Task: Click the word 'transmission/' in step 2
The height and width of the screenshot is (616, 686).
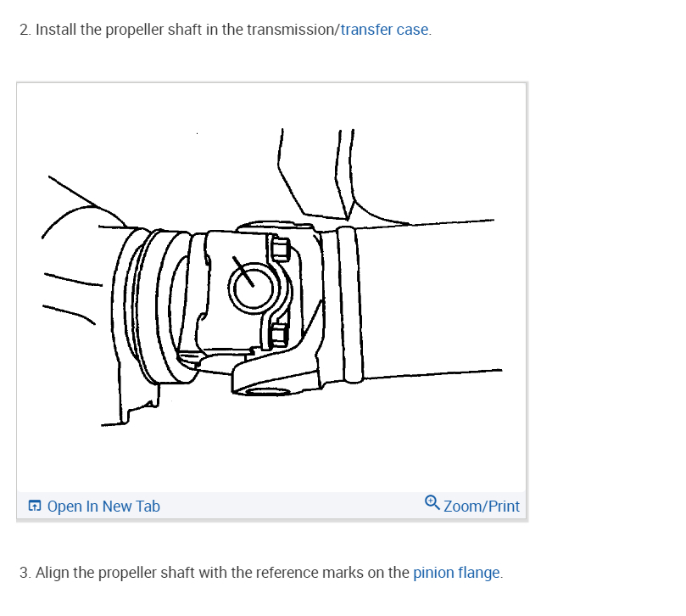Action: [293, 30]
